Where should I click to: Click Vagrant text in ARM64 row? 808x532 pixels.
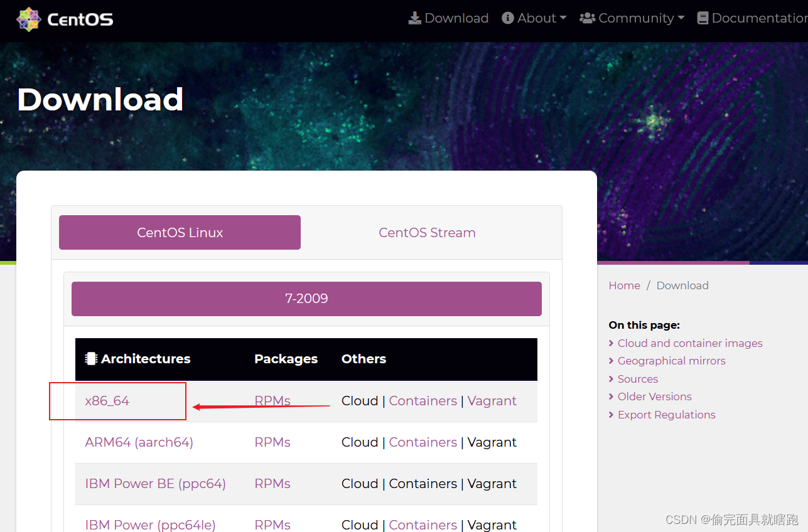coord(492,442)
